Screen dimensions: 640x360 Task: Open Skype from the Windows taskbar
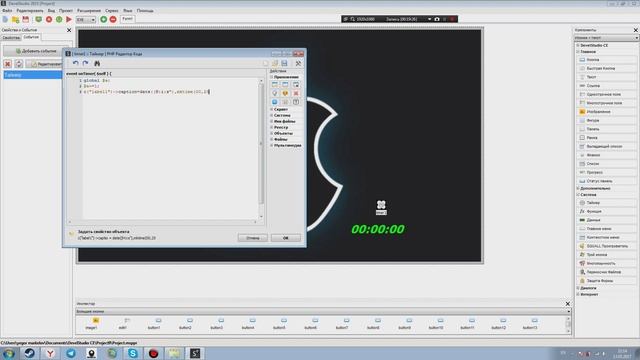tap(133, 353)
